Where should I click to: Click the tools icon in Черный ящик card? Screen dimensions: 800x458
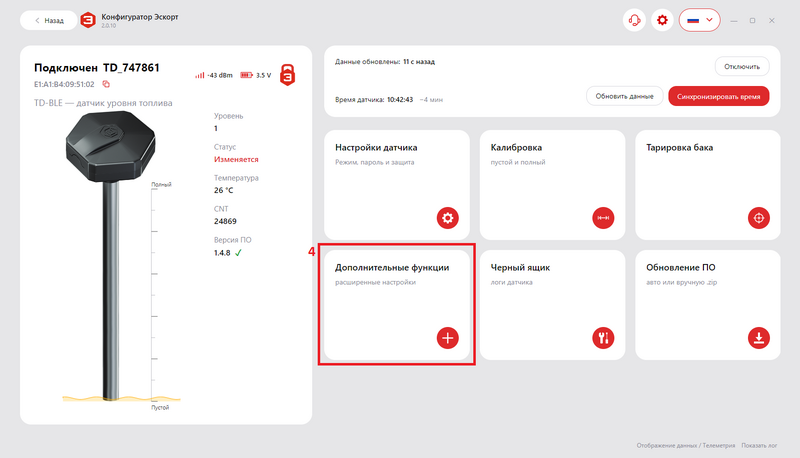coord(603,338)
